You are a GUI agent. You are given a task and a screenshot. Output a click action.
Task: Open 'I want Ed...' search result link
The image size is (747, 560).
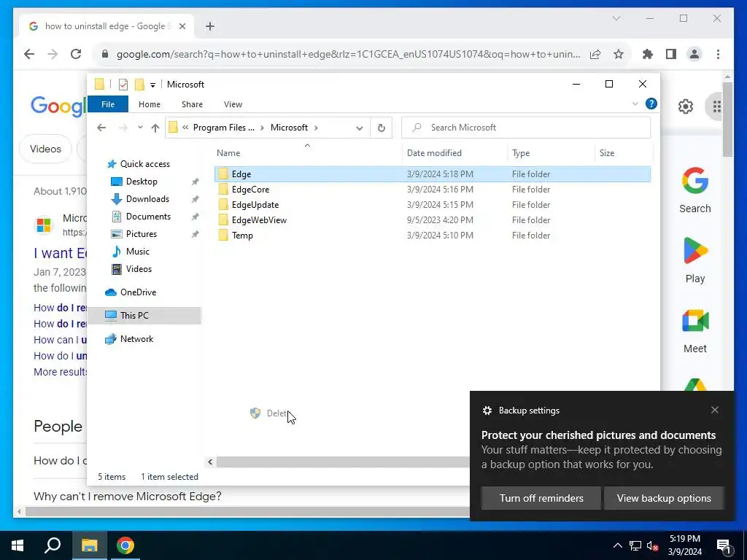pos(61,253)
